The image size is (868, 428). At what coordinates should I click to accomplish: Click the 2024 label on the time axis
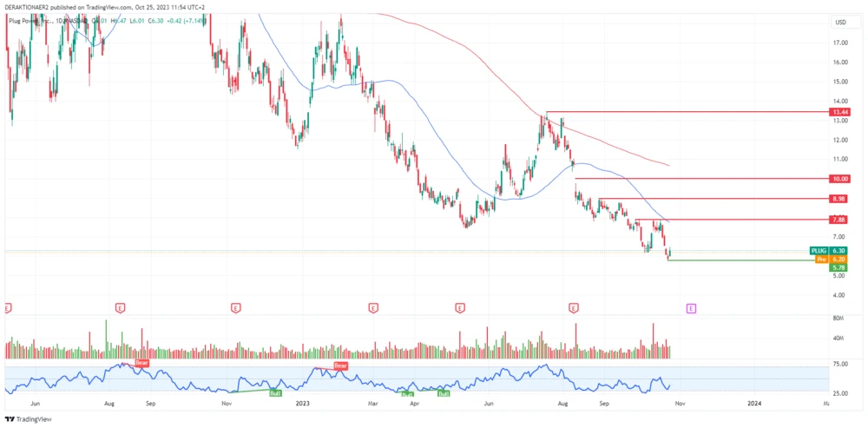(755, 403)
